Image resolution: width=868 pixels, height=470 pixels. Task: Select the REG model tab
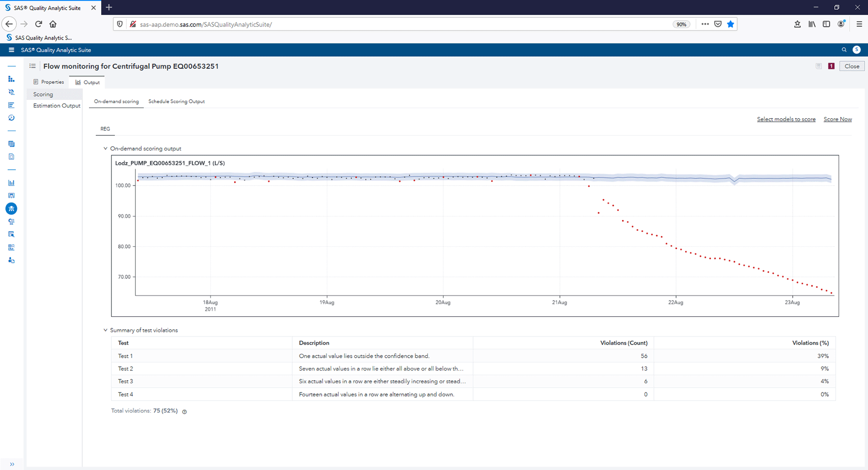(x=105, y=129)
